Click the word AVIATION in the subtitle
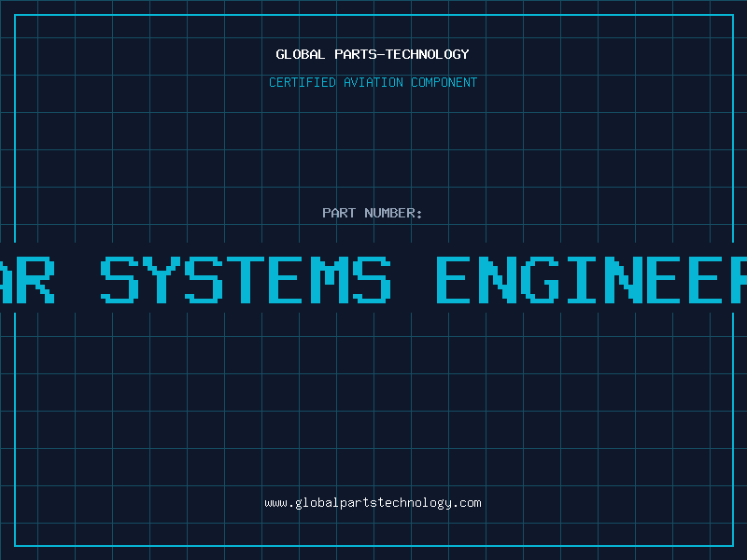 click(x=373, y=82)
